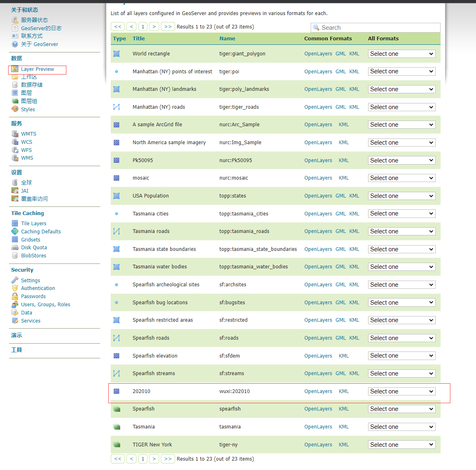Open format dropdown for TIGER New York
The width and height of the screenshot is (476, 470).
(x=401, y=445)
